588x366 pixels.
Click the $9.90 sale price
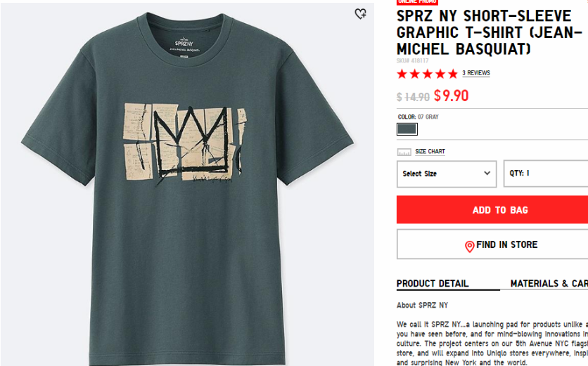point(451,96)
